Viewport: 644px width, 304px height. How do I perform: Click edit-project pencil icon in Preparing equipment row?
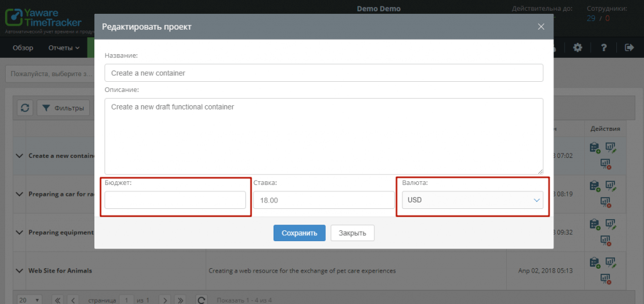610,224
